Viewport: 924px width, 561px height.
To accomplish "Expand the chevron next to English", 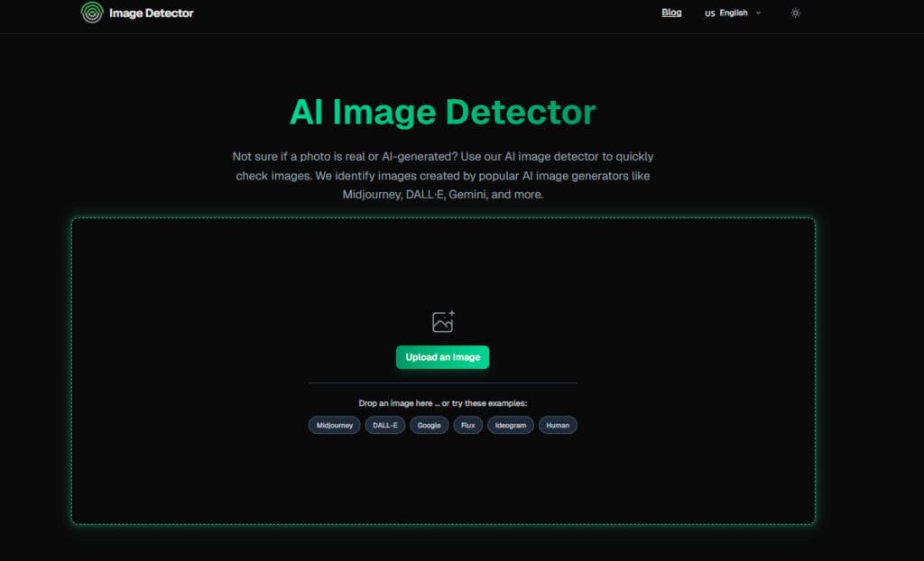I will coord(758,14).
